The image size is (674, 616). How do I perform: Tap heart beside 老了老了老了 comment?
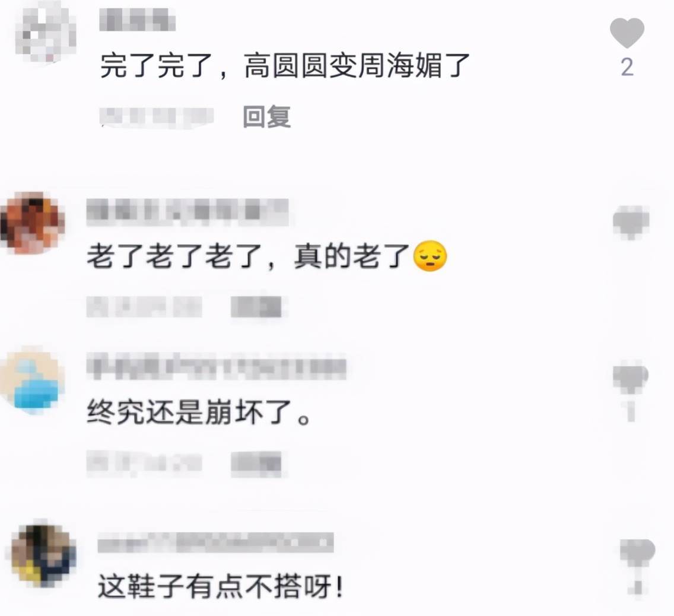(x=631, y=222)
